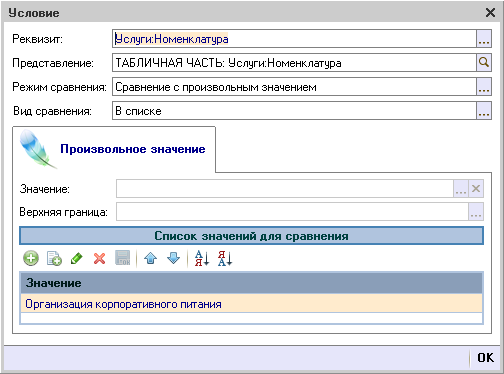Image resolution: width=504 pixels, height=374 pixels.
Task: Click the greyed save OK icon in toolbar
Action: tap(122, 258)
